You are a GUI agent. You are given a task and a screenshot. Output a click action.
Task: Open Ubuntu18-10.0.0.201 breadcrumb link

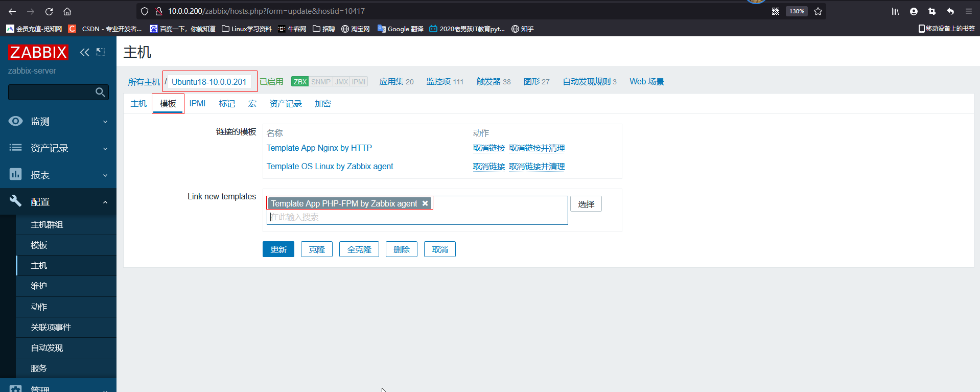coord(209,82)
